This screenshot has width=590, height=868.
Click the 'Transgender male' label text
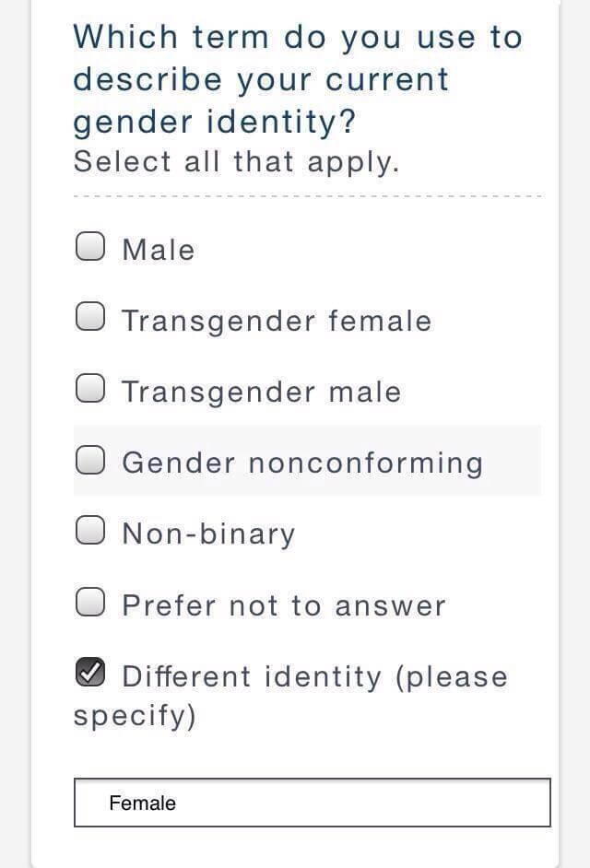point(262,392)
